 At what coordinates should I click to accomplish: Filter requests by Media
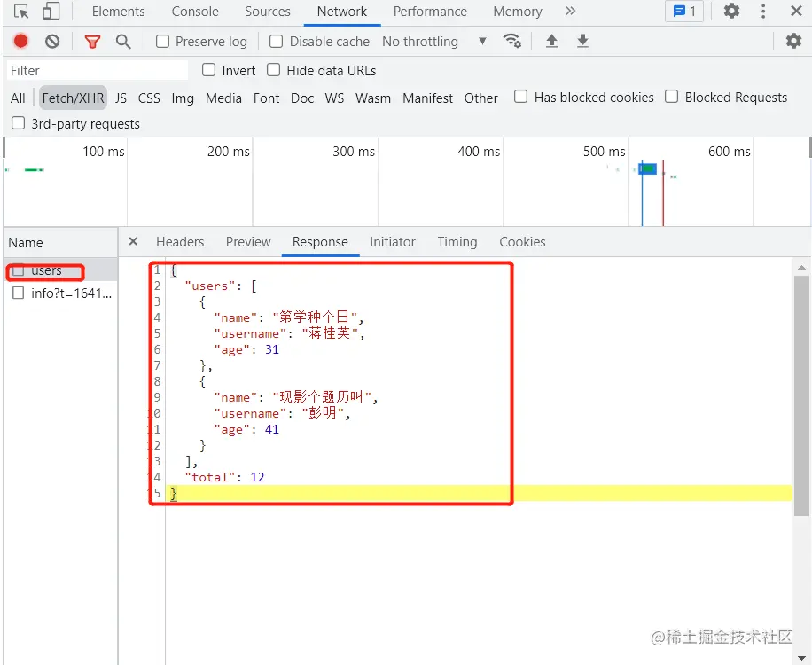pos(223,98)
